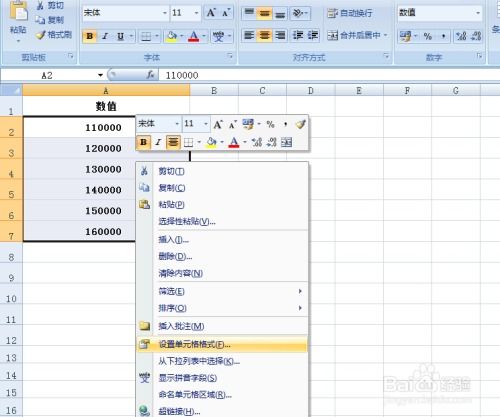Toggle Middle Align in the ribbon alignment group
Image resolution: width=500 pixels, height=417 pixels.
(x=265, y=13)
